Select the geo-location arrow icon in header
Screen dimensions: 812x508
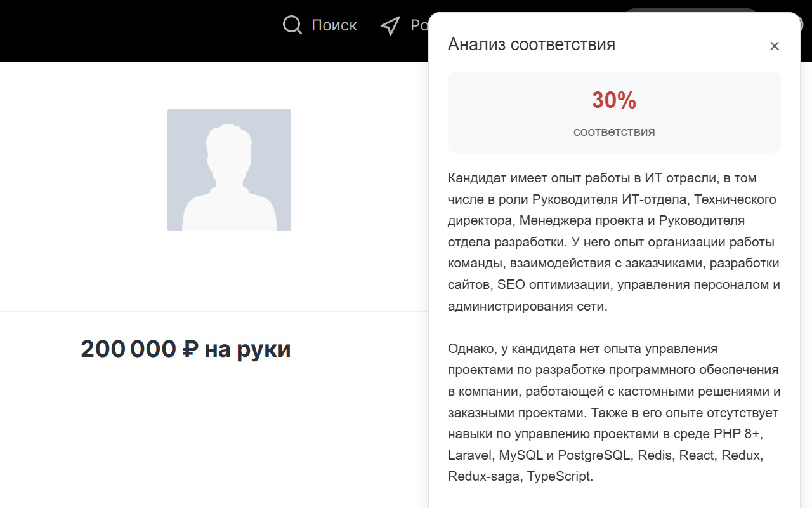point(390,25)
